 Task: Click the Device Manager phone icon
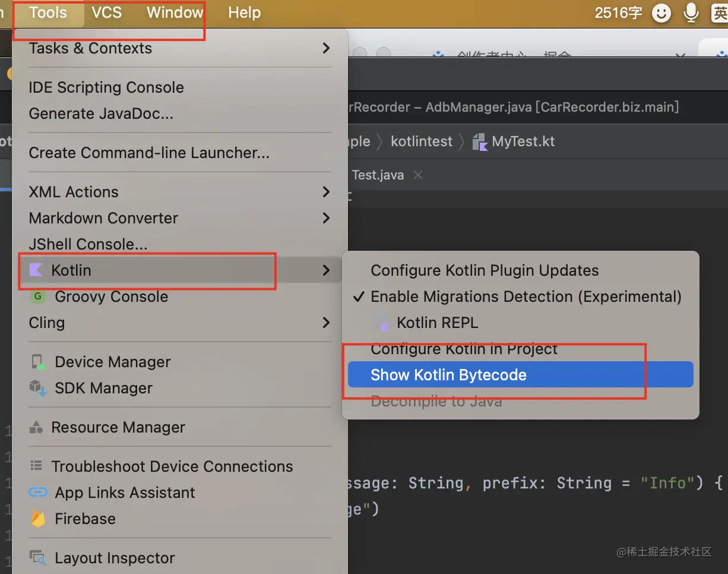tap(38, 362)
